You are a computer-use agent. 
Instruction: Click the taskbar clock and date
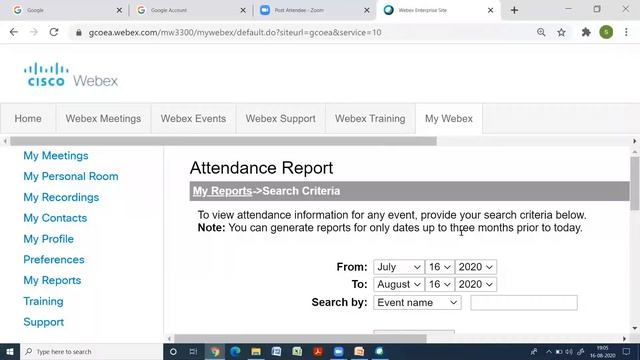602,351
